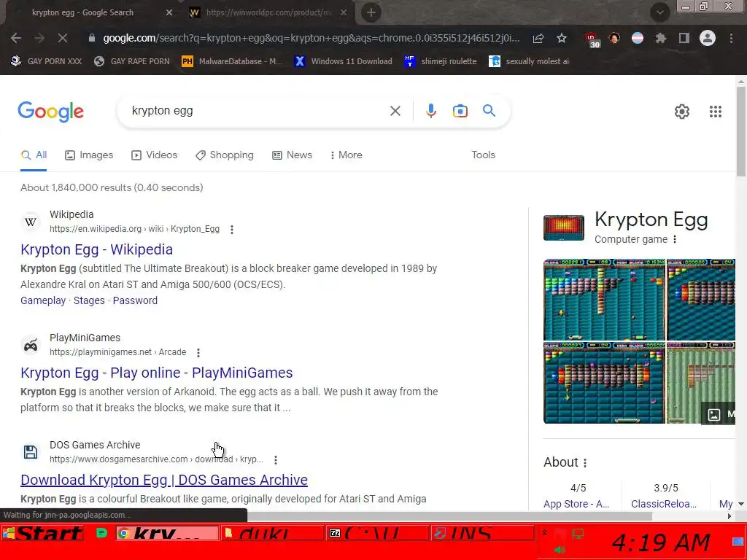Bookmark this page with the star icon

click(x=562, y=38)
